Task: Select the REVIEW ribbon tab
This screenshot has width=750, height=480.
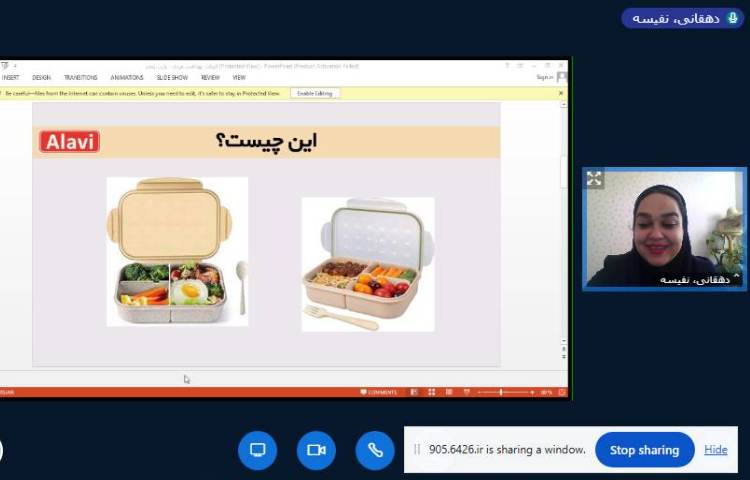Action: [x=210, y=77]
